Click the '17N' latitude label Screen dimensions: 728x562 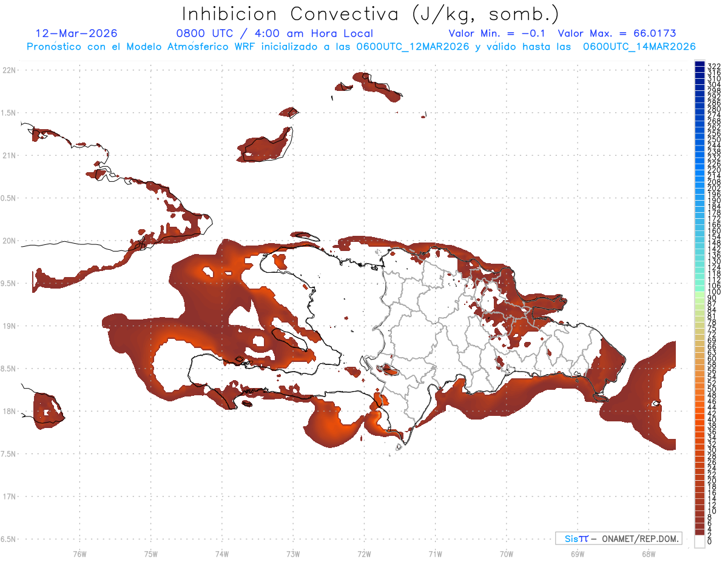point(8,497)
